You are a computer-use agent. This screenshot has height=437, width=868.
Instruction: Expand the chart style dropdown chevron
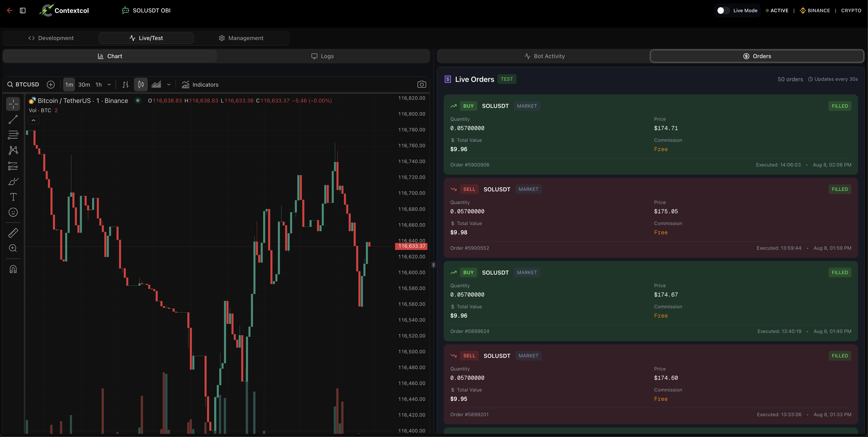169,85
